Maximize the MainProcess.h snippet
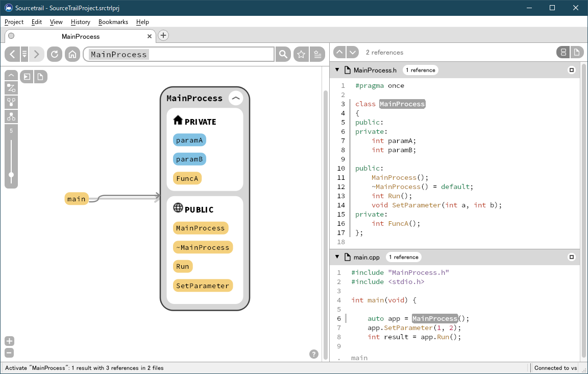This screenshot has width=588, height=374. click(x=572, y=70)
